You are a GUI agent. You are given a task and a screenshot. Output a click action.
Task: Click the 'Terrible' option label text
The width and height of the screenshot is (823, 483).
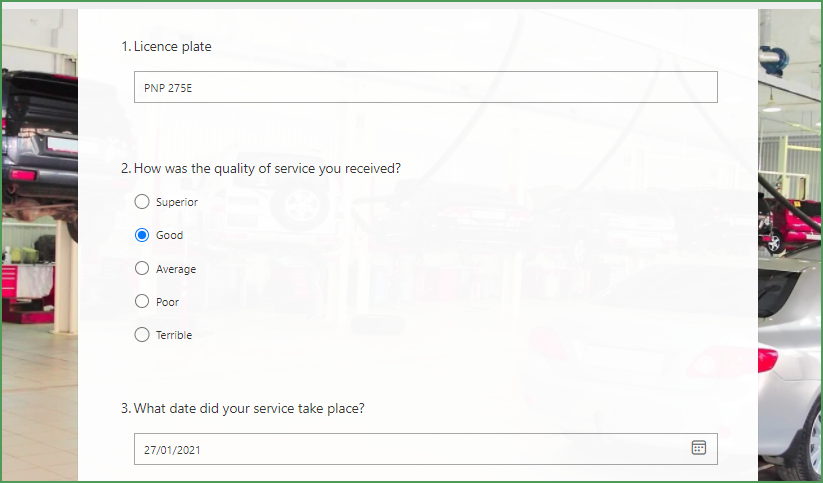[174, 335]
